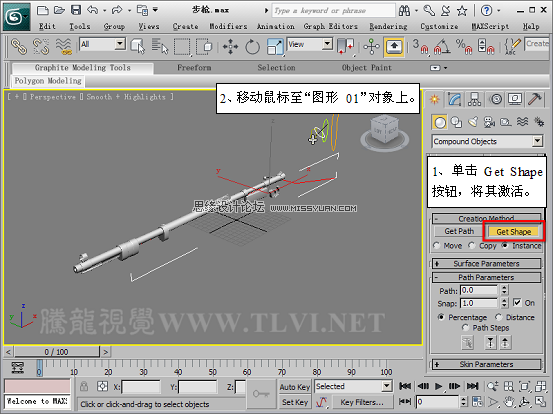Toggle Selection Lock padlock
This screenshot has height=414, width=553.
tap(84, 386)
